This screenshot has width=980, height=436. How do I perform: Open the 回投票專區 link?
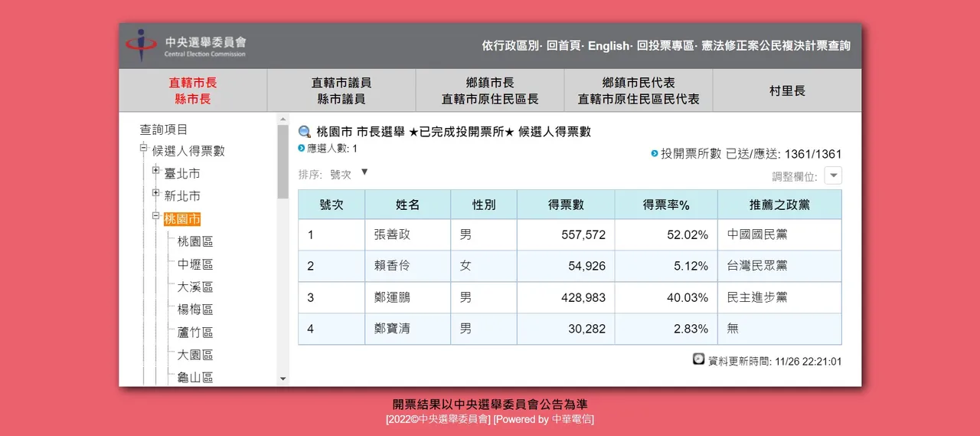[x=665, y=46]
